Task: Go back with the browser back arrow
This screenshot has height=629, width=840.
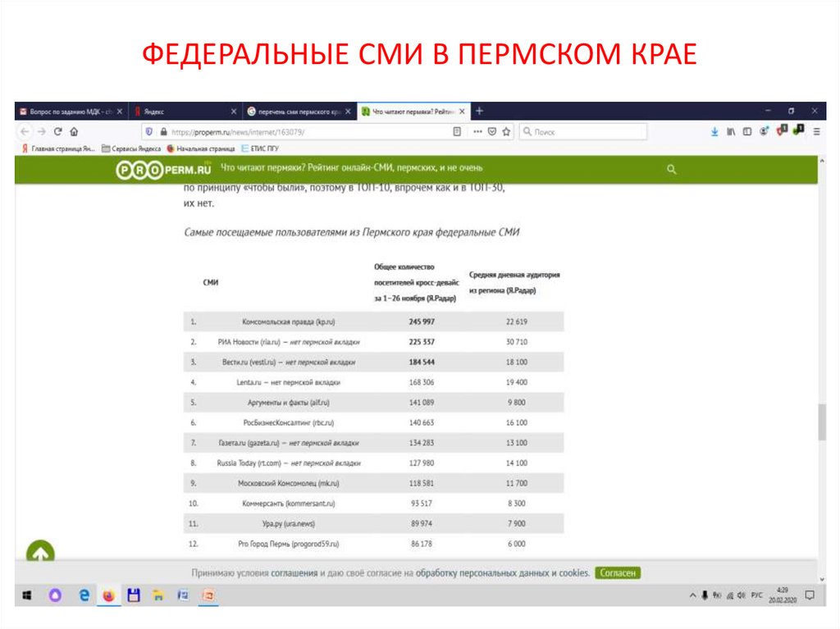Action: (25, 131)
